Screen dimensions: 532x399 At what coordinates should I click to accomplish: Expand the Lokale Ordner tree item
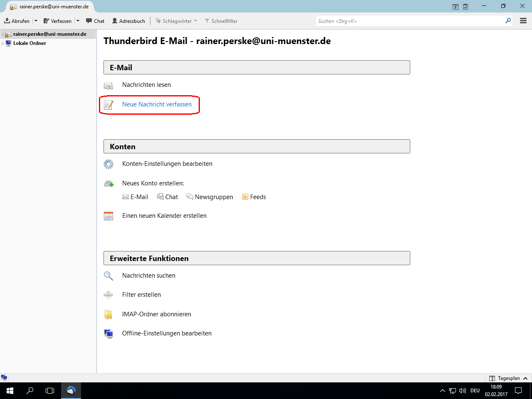click(x=3, y=43)
